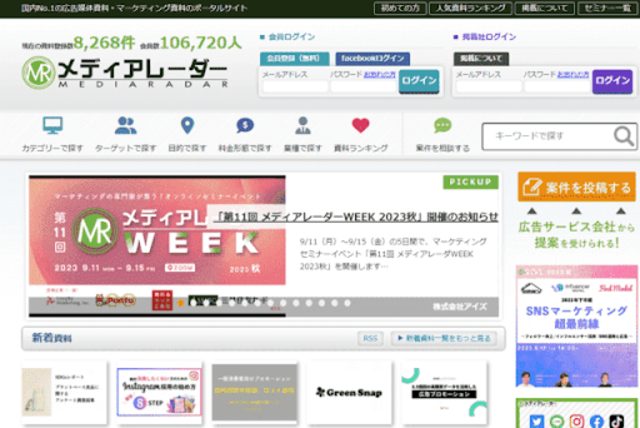Click the facebookログイン button

pos(373,59)
